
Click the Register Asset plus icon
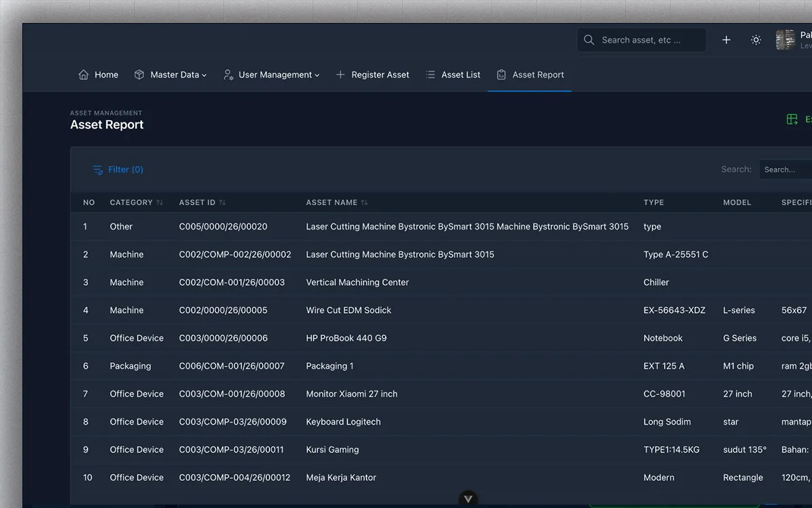coord(340,75)
